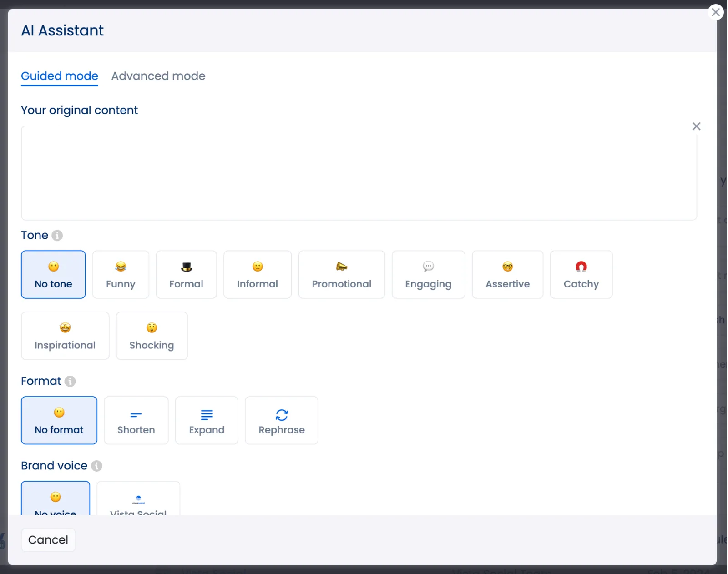
Task: Select the Shocking tone option
Action: (x=152, y=336)
